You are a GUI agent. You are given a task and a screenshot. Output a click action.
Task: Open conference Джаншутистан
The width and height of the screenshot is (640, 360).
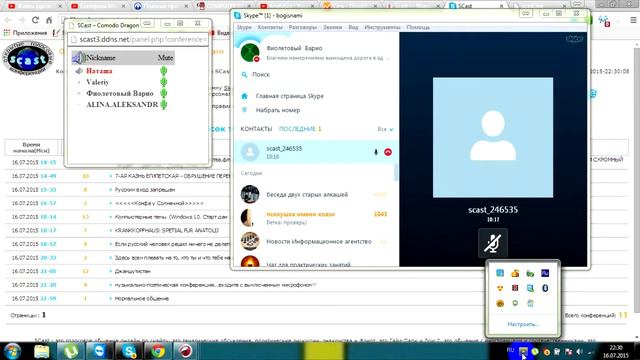point(133,271)
